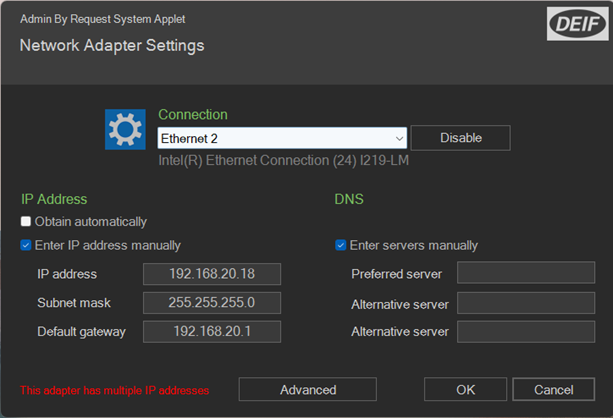
Task: Toggle Enter IP address manually checkbox
Action: tap(26, 245)
